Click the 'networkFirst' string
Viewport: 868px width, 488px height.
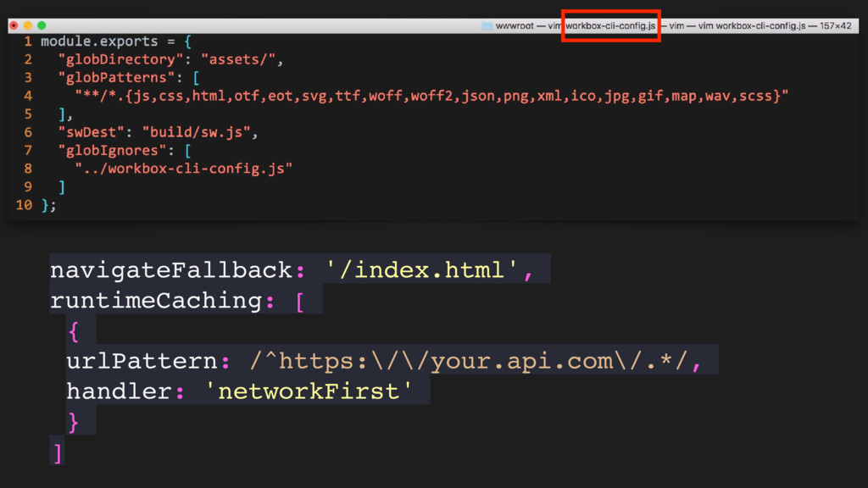(309, 391)
